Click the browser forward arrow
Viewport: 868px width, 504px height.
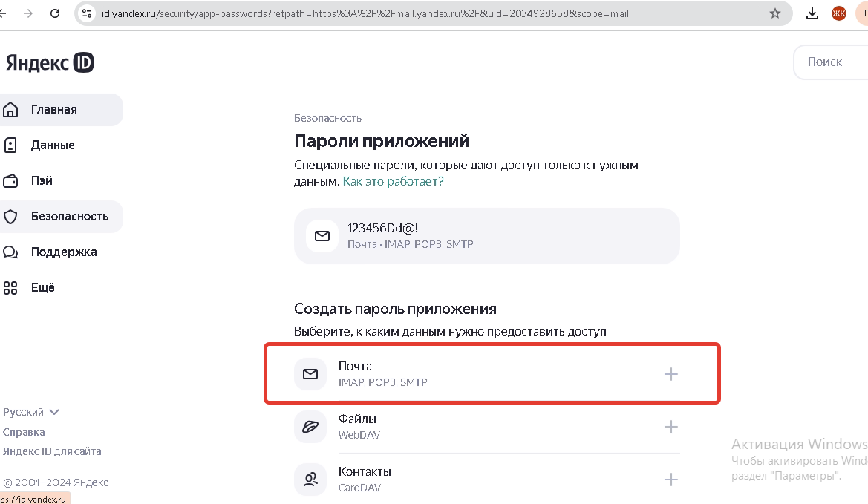[x=28, y=13]
